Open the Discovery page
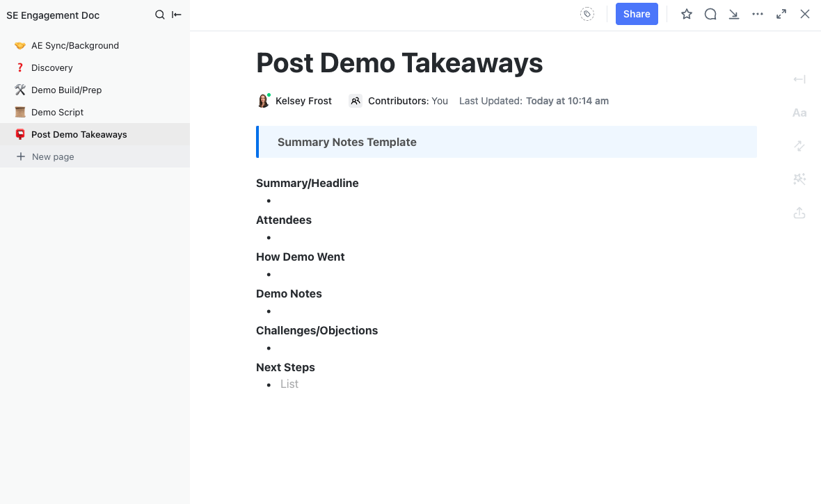The width and height of the screenshot is (821, 504). click(51, 68)
